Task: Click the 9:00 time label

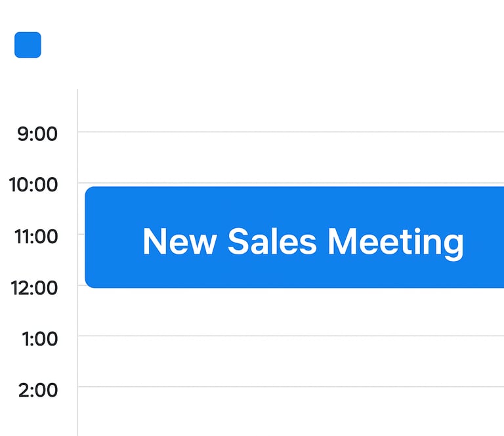Action: pyautogui.click(x=37, y=134)
